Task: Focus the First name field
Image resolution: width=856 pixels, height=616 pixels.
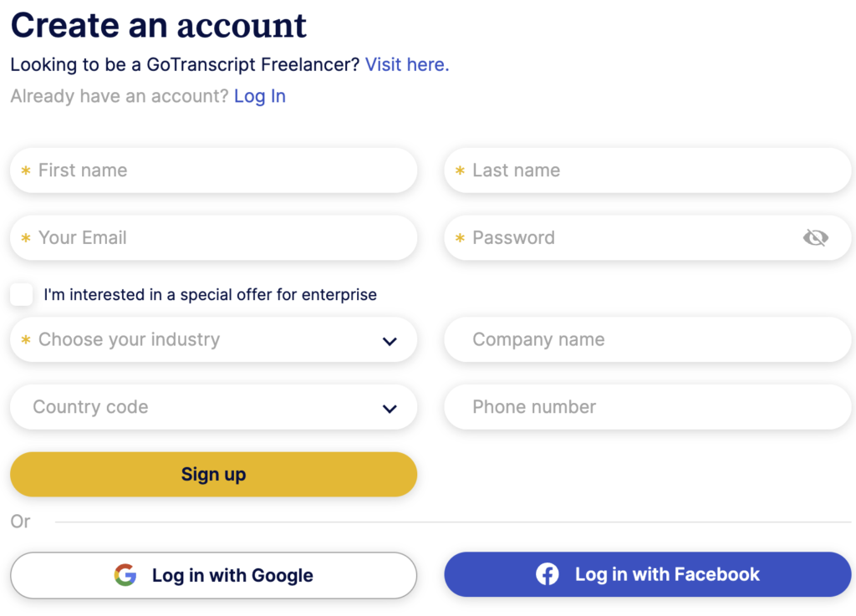Action: (213, 171)
